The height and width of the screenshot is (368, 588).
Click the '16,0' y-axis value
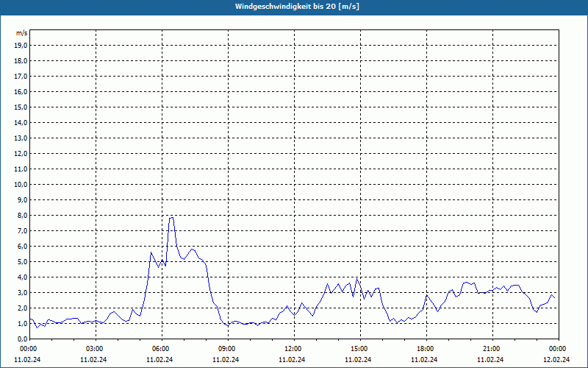[21, 91]
